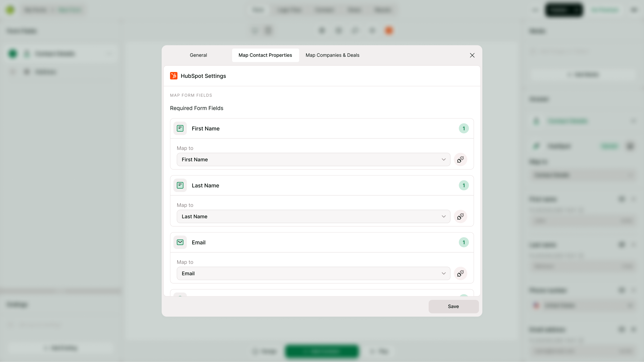
Task: Click the count badge on First Name row
Action: pos(463,128)
